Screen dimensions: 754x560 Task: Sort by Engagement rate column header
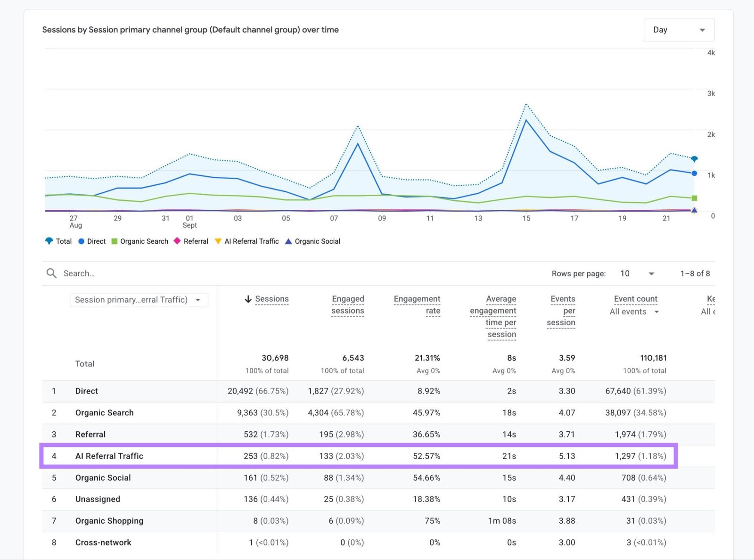coord(417,305)
